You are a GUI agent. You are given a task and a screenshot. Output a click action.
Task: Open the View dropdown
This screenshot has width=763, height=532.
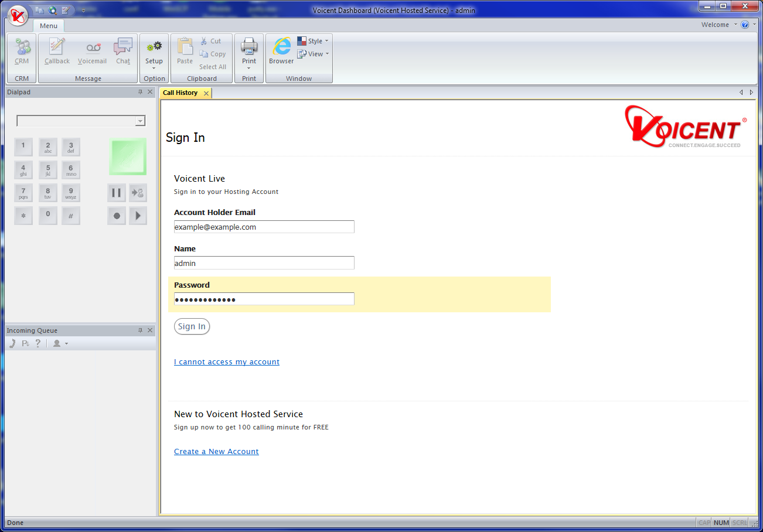(x=313, y=54)
